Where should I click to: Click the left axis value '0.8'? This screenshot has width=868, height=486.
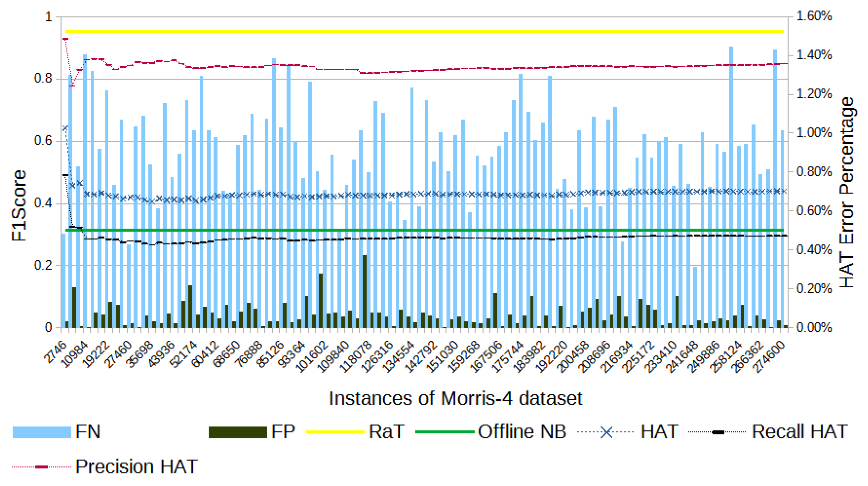pos(43,78)
